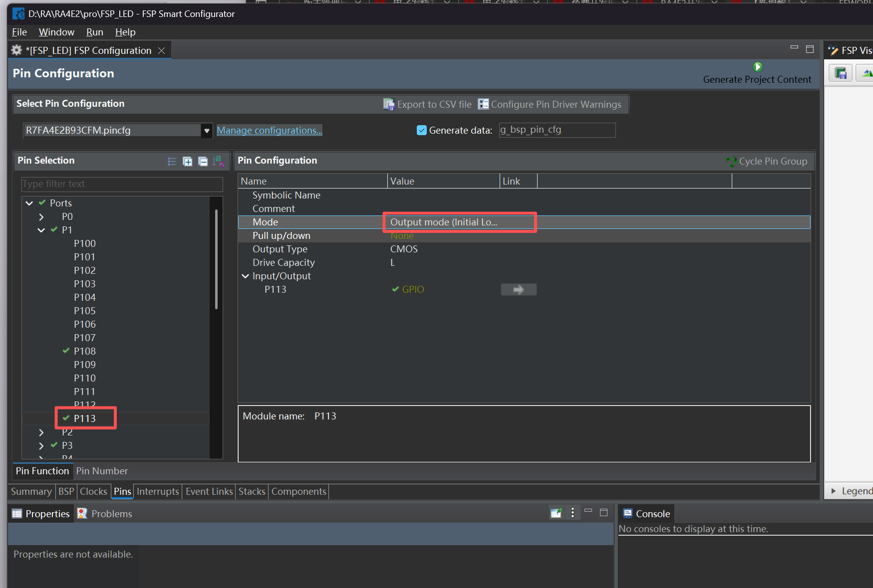Click Generate Project Content label

757,79
